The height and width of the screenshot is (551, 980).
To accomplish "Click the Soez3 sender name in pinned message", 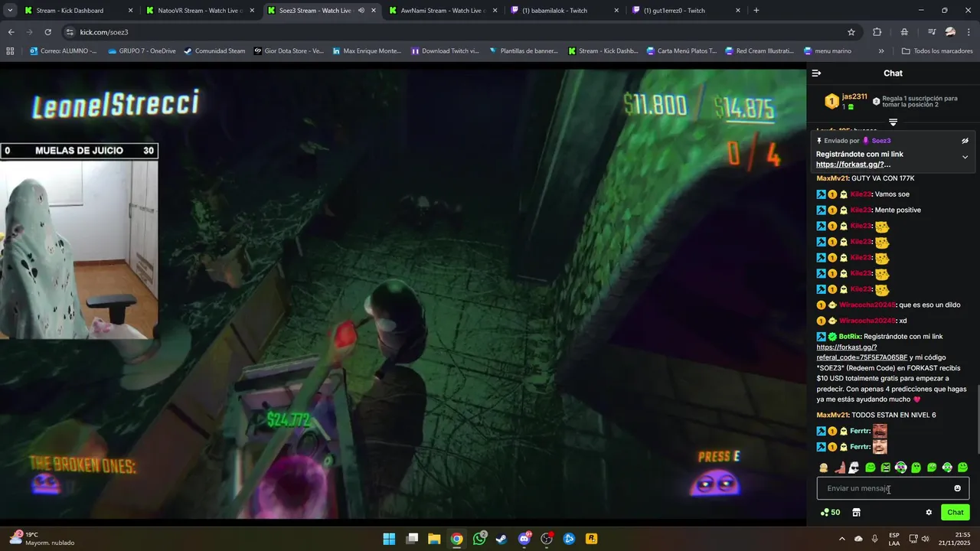I will coord(880,141).
